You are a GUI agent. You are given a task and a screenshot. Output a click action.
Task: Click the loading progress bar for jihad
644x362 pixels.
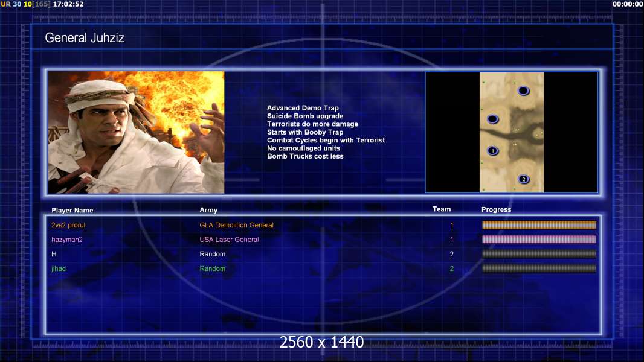(539, 268)
